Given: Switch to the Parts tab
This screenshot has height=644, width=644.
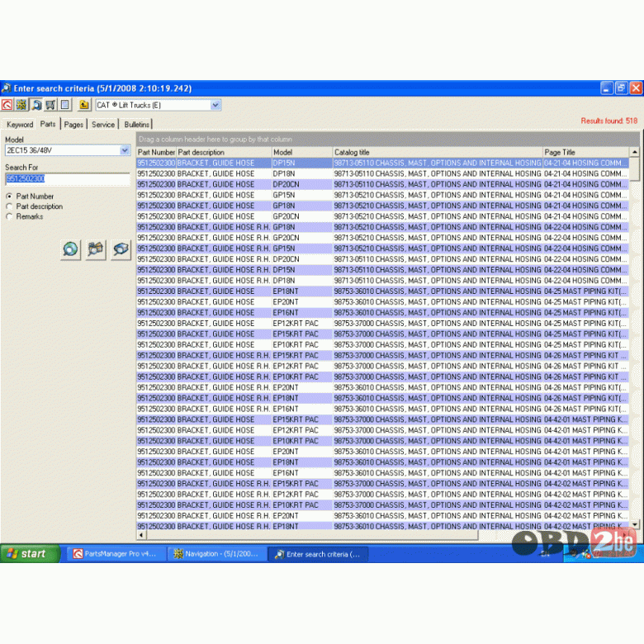Looking at the screenshot, I should point(48,124).
